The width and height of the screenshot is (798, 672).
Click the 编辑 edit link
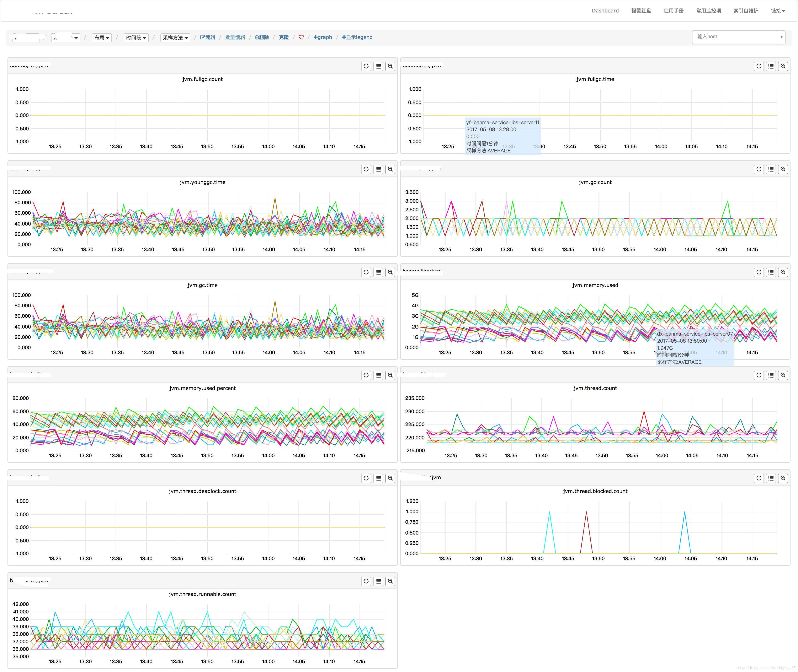[x=208, y=37]
